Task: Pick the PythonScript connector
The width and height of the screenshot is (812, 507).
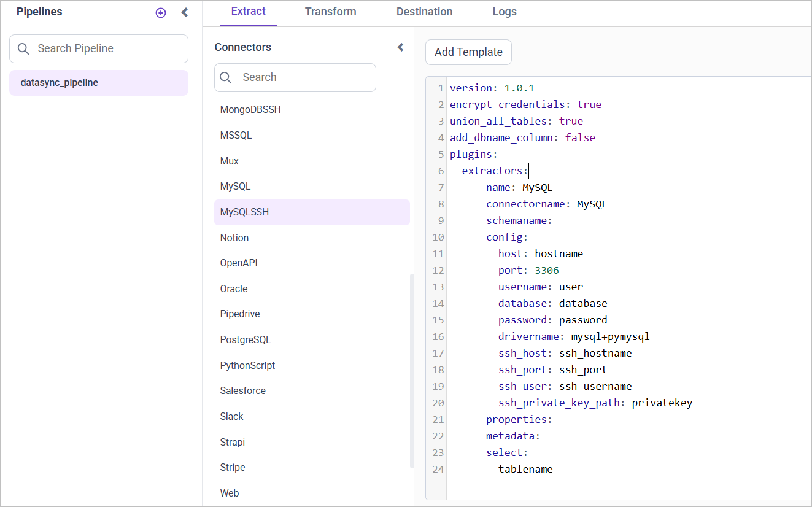Action: (x=247, y=365)
